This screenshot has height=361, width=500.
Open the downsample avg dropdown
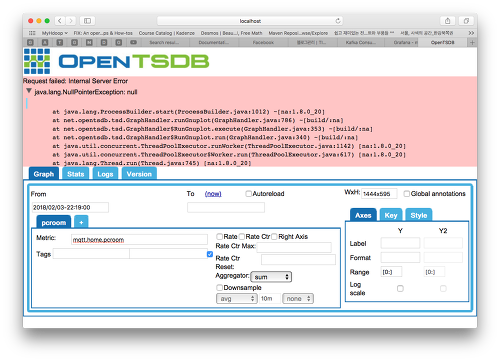236,299
